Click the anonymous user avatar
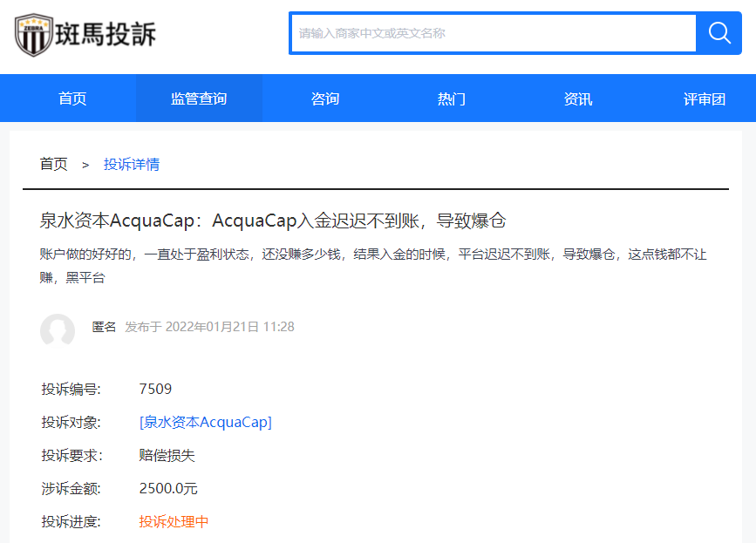This screenshot has height=543, width=756. [x=58, y=330]
